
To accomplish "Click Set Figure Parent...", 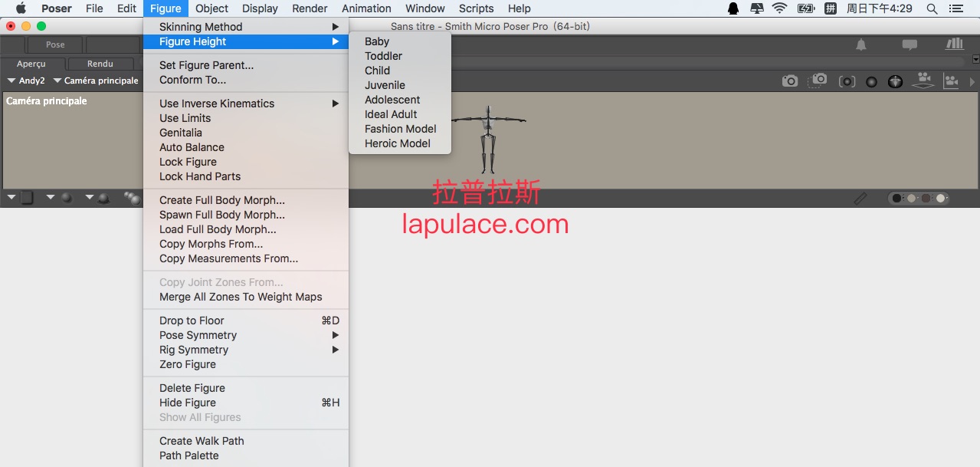I will click(x=246, y=65).
